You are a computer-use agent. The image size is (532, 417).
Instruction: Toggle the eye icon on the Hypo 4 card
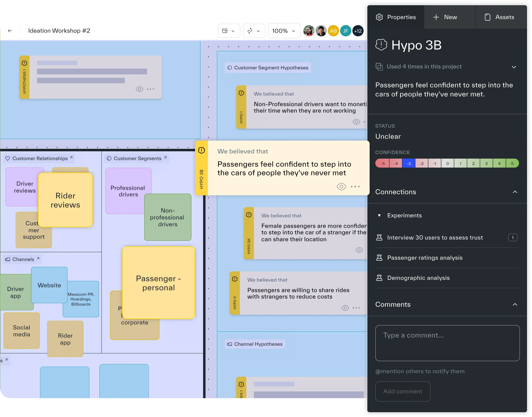(x=345, y=308)
